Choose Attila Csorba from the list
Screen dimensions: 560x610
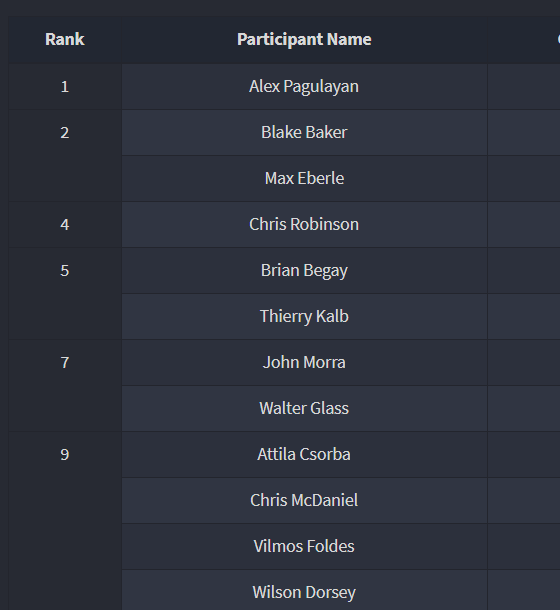tap(304, 454)
